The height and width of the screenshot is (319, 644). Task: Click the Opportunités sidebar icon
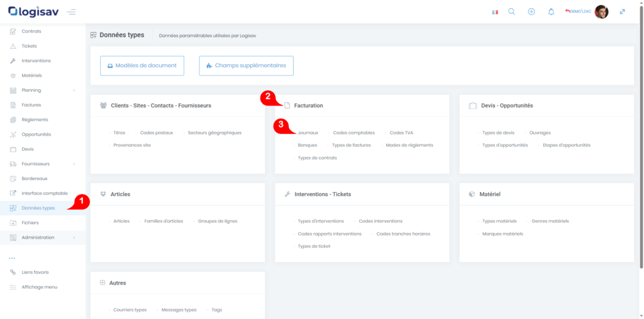pyautogui.click(x=13, y=134)
